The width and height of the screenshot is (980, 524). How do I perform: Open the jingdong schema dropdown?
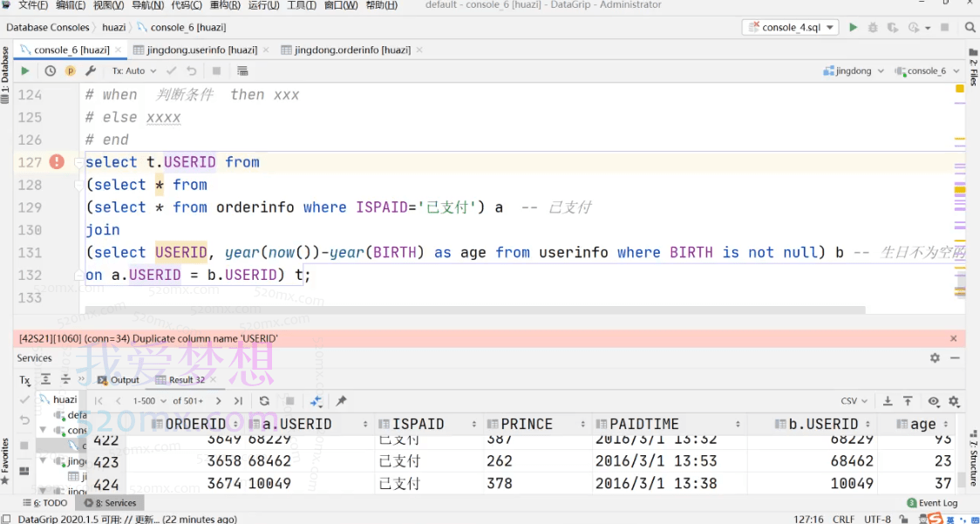click(854, 71)
